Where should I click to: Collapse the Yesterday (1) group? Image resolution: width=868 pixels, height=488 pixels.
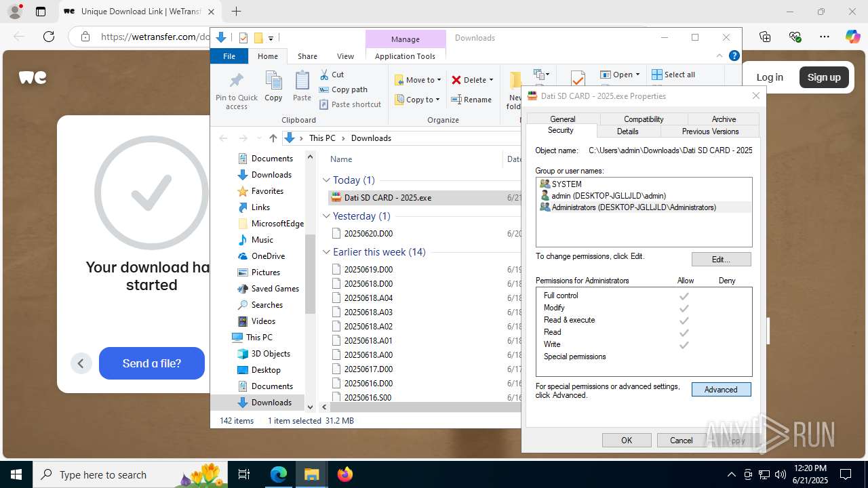[326, 216]
